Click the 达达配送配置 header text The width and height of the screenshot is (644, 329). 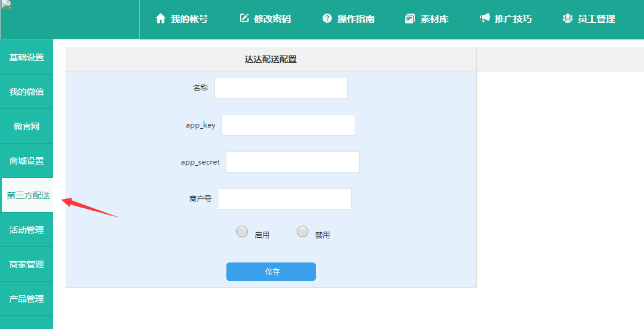271,60
